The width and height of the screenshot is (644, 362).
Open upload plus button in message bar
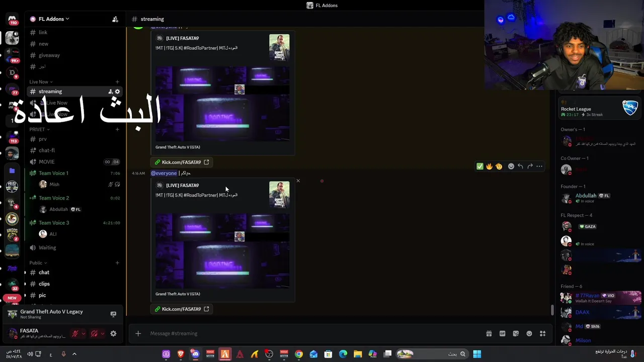[x=138, y=333]
